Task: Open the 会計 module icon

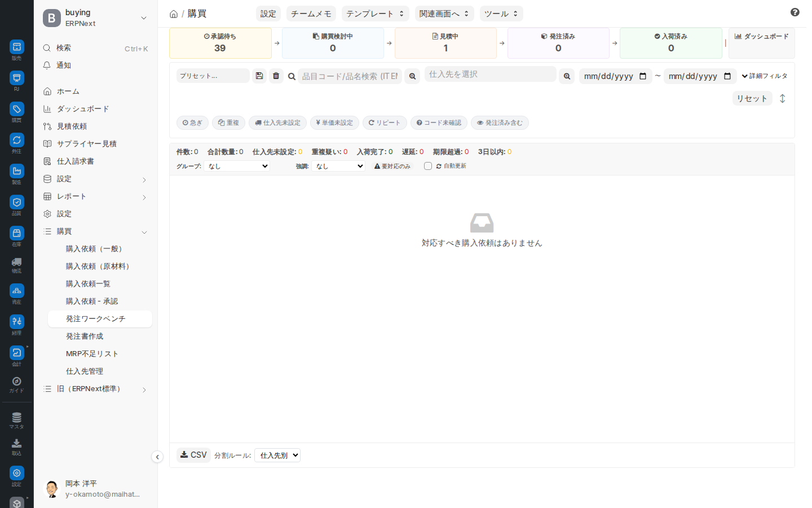Action: coord(17,353)
